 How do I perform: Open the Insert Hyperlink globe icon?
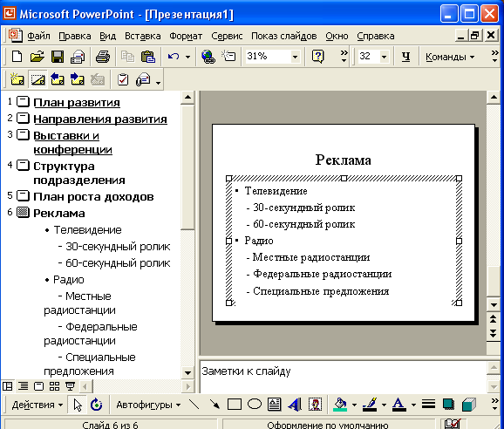point(208,57)
